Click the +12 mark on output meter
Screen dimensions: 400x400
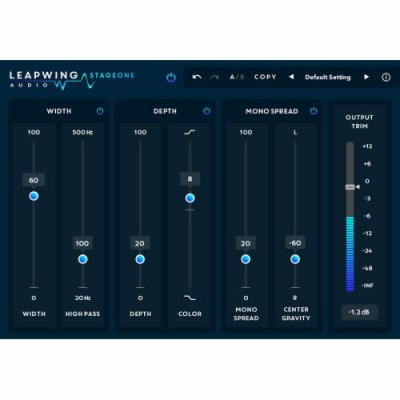[x=367, y=146]
